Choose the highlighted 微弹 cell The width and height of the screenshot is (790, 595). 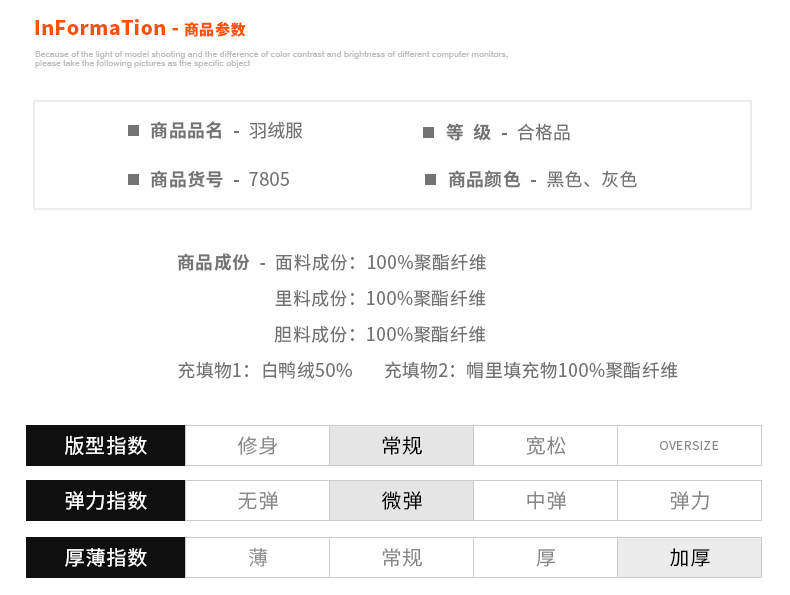402,501
